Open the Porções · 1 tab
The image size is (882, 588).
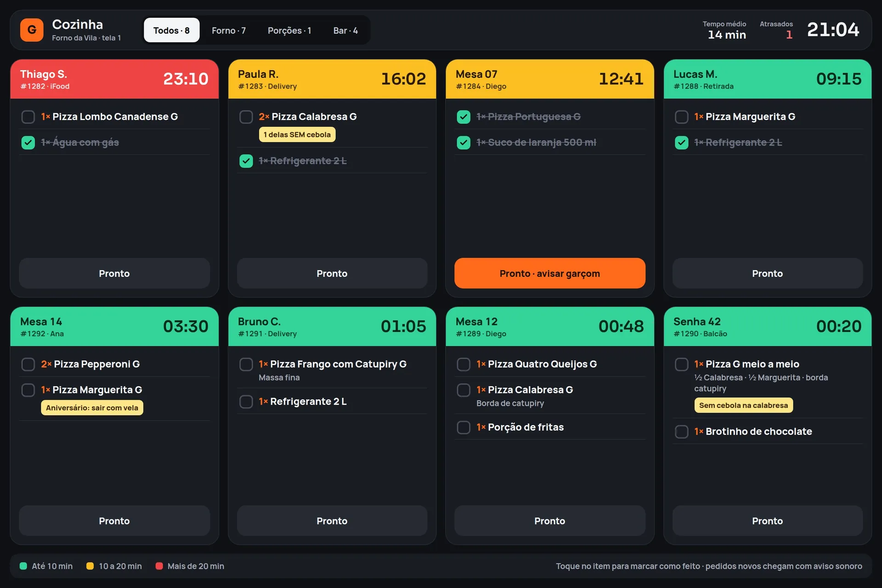click(289, 30)
